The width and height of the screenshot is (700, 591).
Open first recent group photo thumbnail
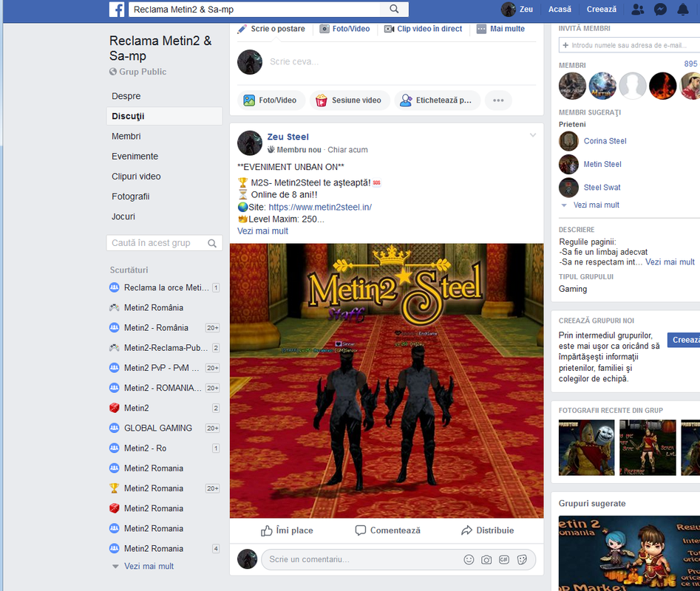tap(586, 448)
